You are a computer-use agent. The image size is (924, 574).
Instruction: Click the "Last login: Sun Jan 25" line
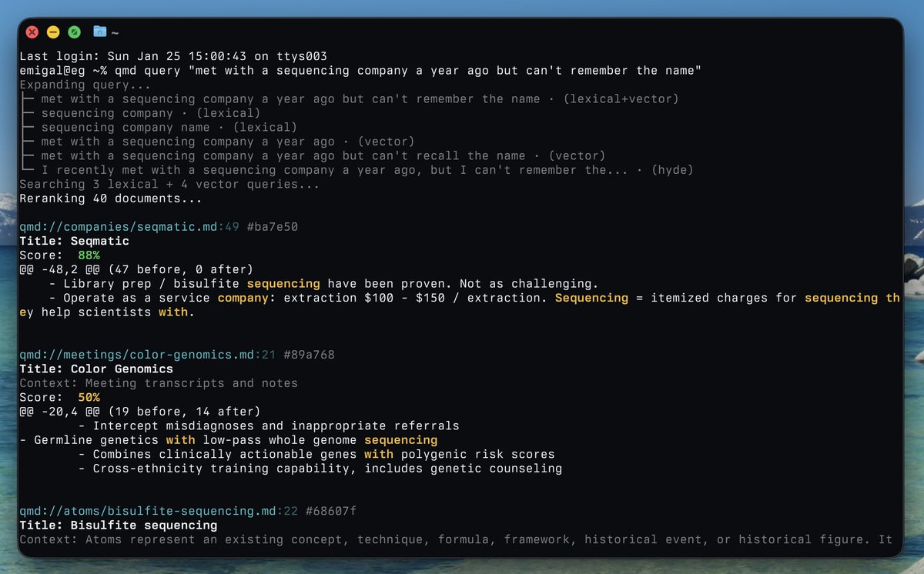pos(173,56)
